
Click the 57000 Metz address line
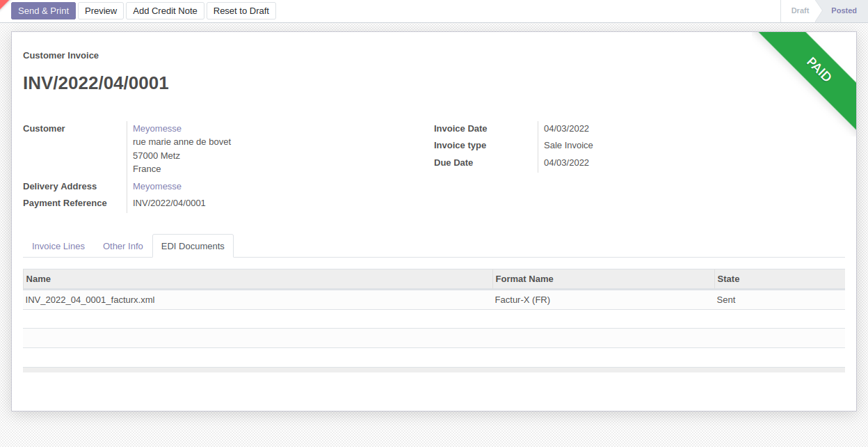[x=156, y=156]
